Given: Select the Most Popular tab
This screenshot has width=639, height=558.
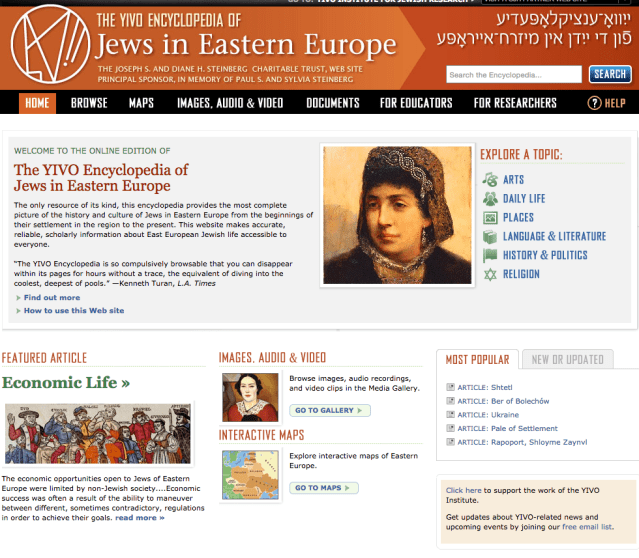Looking at the screenshot, I should (x=477, y=360).
